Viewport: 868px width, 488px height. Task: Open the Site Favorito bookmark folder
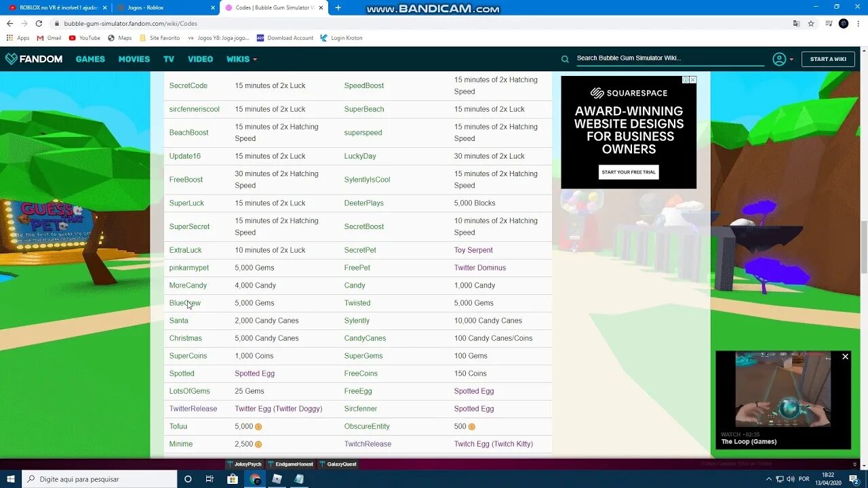click(160, 38)
